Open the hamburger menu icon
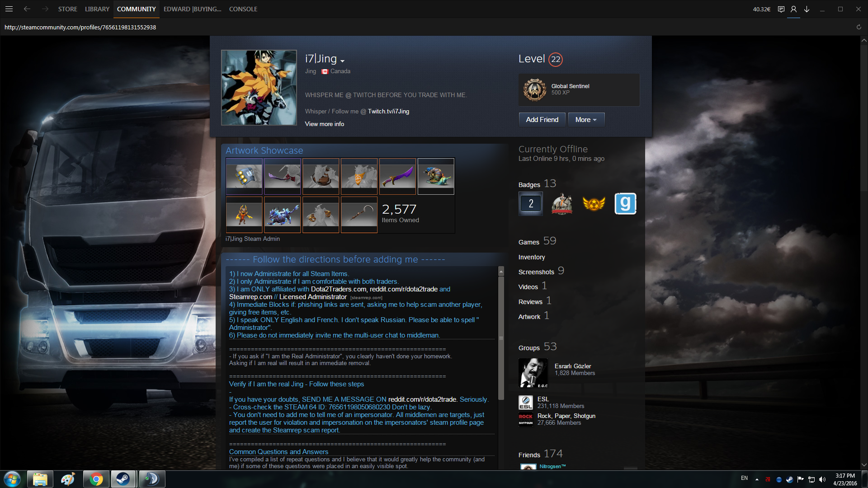868x488 pixels. (x=9, y=9)
